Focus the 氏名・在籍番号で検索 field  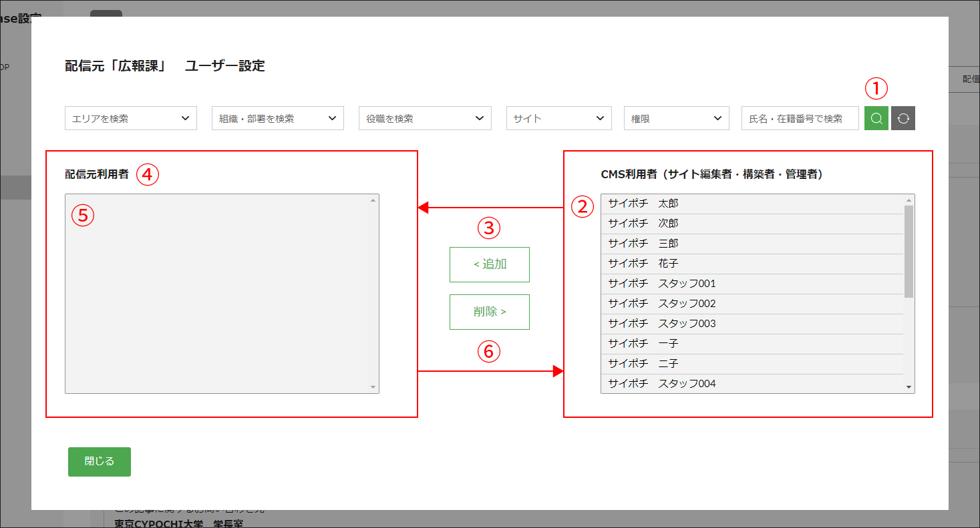pos(800,118)
